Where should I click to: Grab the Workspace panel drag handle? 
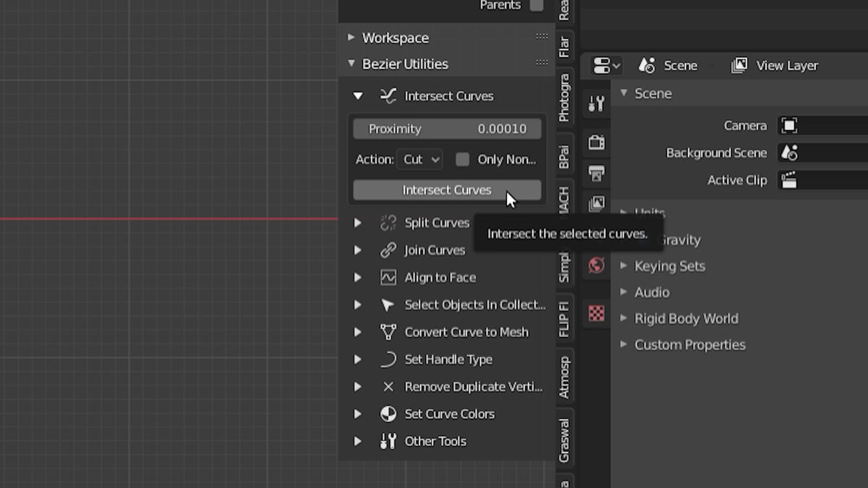(542, 37)
